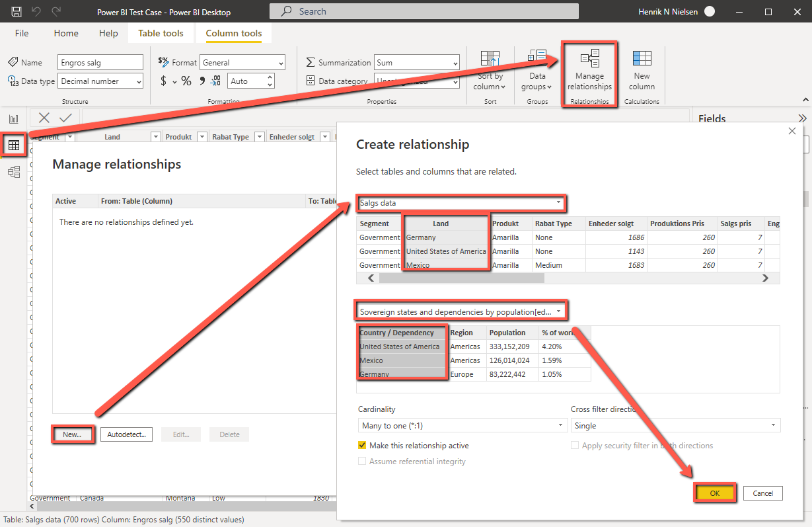Open Manage relationships from the ribbon
The image size is (812, 527).
click(589, 70)
